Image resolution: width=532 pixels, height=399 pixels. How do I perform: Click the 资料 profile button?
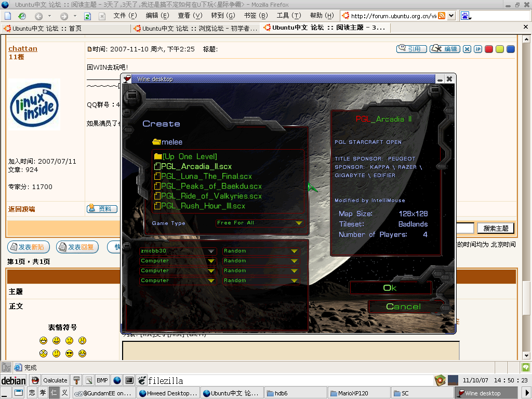click(102, 209)
